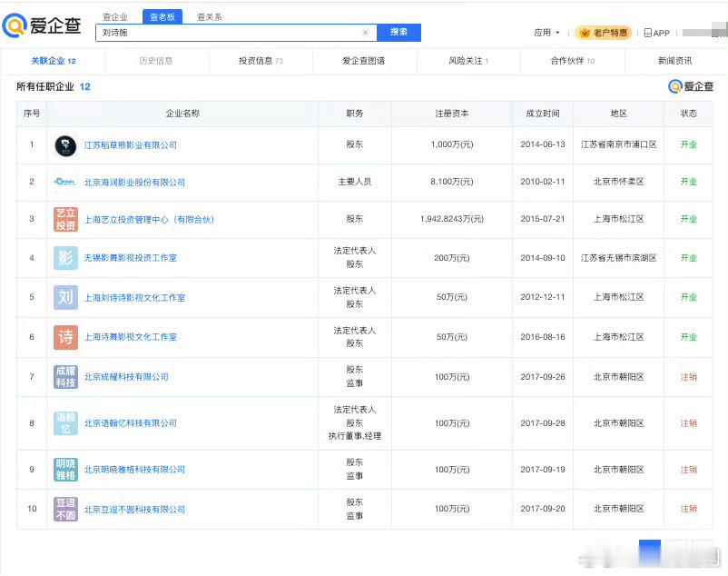
Task: Click the 明晓雅格 teal logo icon
Action: coord(65,470)
